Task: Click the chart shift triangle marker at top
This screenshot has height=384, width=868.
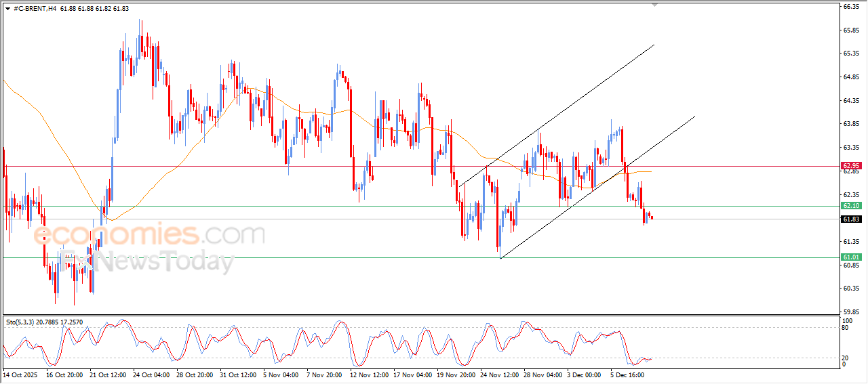Action: click(654, 5)
